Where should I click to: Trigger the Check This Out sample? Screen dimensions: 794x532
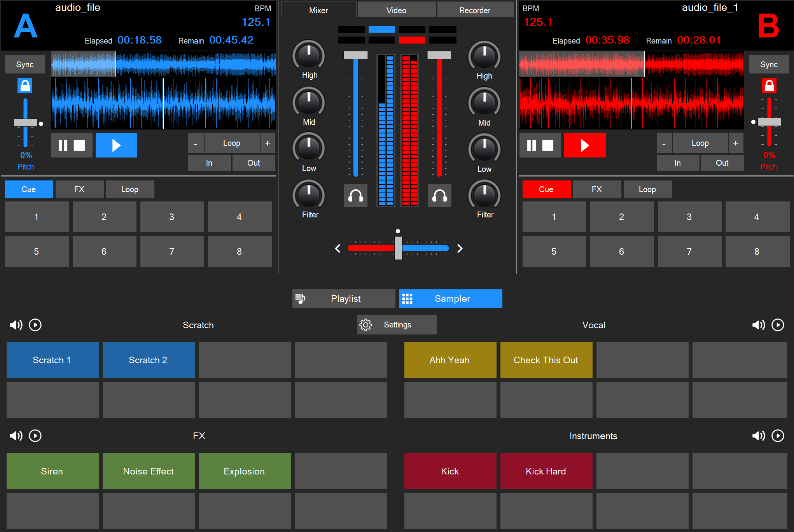pos(546,360)
